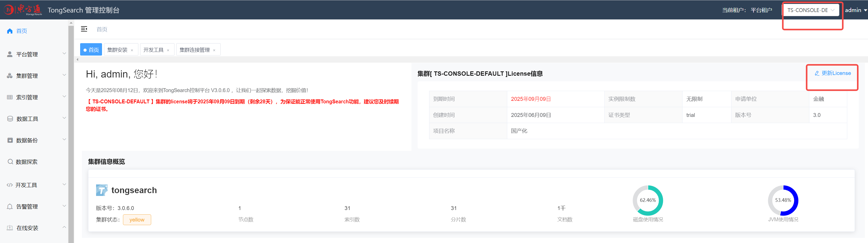Close the 集群连接管理 tab
Screen dimensions: 868x243
click(x=214, y=50)
